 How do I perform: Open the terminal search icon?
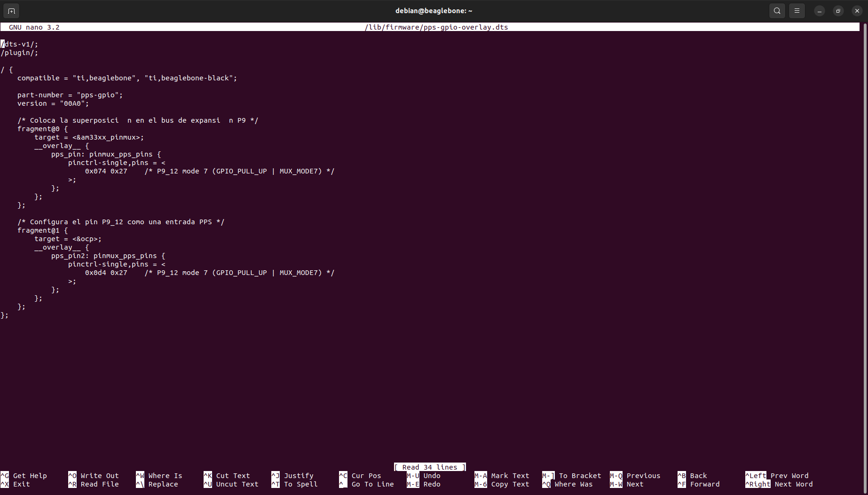click(x=777, y=11)
